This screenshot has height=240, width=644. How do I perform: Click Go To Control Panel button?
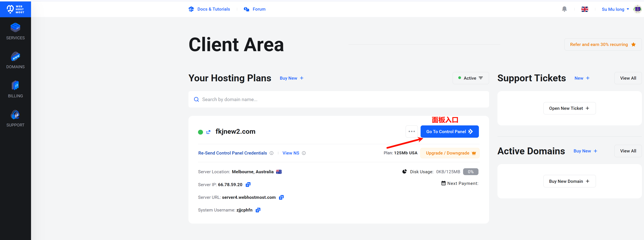click(x=449, y=131)
